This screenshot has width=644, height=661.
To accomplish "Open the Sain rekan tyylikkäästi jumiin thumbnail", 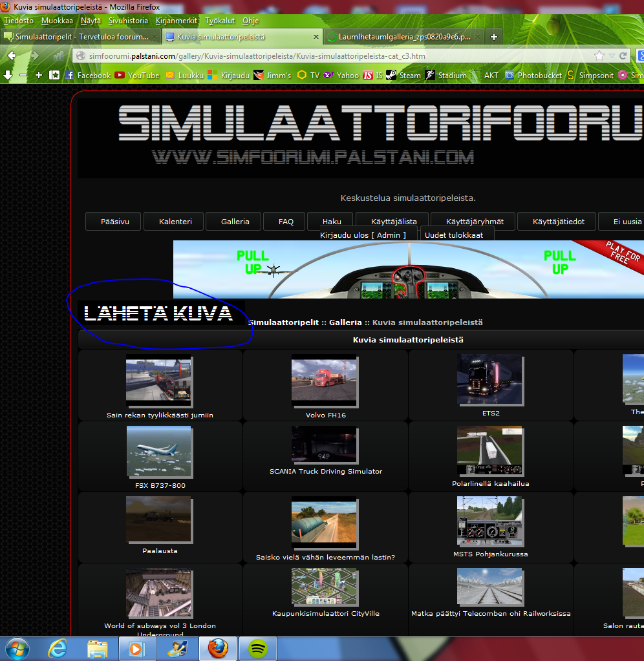I will 160,381.
